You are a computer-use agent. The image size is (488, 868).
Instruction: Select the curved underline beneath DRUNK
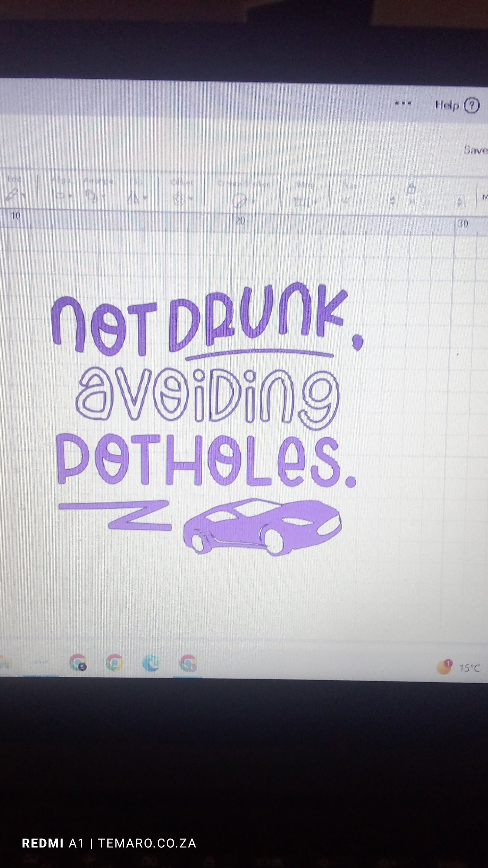click(260, 354)
